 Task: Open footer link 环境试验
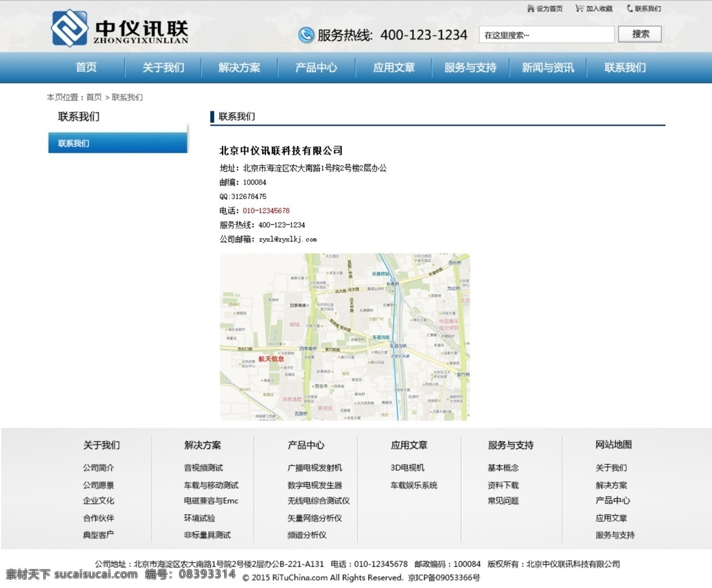click(199, 518)
